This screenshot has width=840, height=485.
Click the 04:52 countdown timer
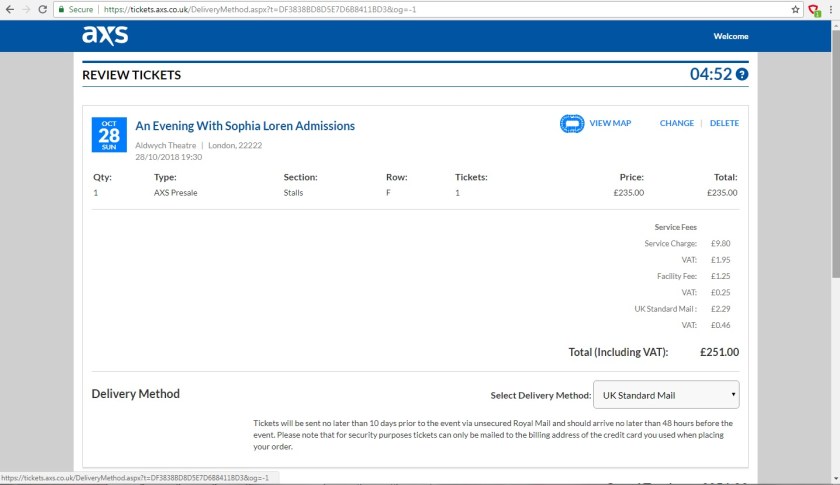tap(710, 75)
